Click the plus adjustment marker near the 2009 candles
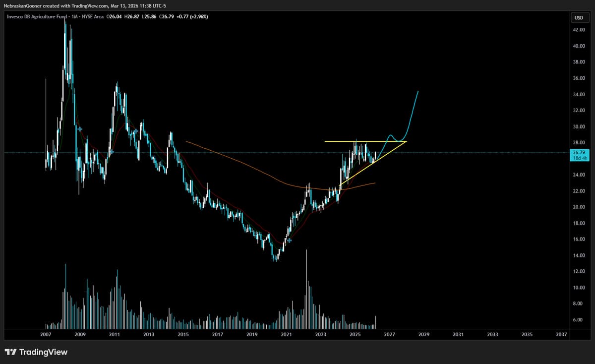The height and width of the screenshot is (364, 595). click(79, 129)
